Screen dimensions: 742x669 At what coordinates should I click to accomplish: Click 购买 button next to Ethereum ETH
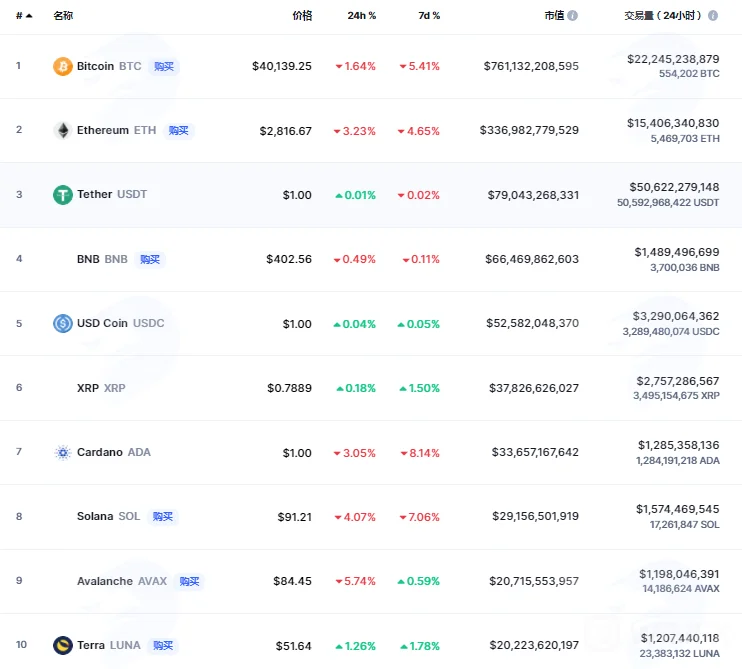(x=178, y=131)
